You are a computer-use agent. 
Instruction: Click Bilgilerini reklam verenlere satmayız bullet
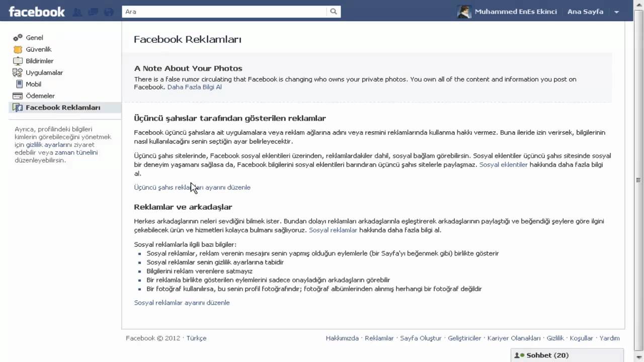tap(200, 271)
